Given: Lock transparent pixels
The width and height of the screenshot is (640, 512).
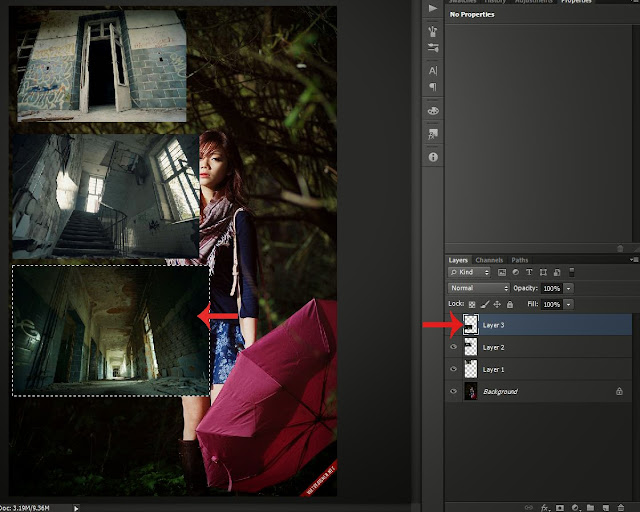Looking at the screenshot, I should [472, 304].
